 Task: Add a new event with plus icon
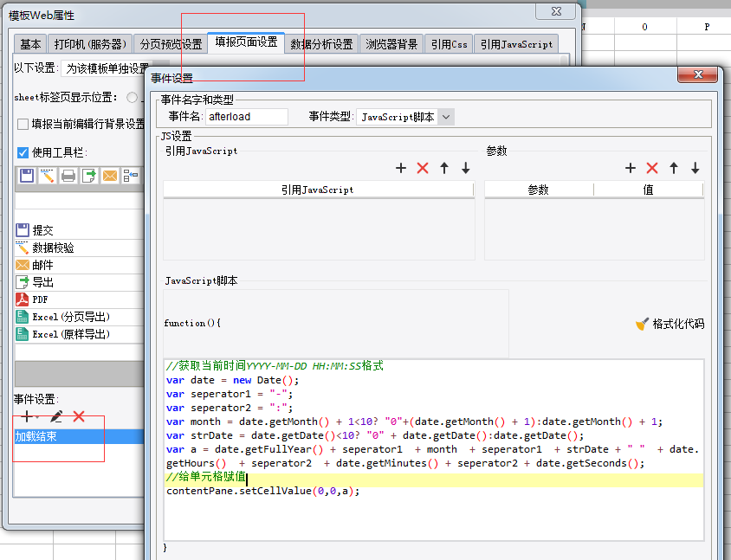(x=28, y=416)
